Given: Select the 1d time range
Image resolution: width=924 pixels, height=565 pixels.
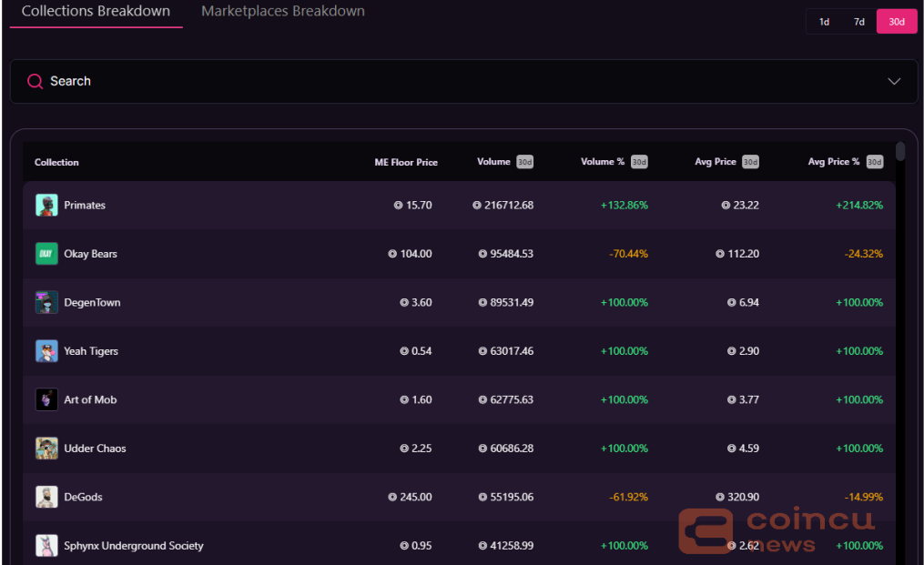Looking at the screenshot, I should [824, 22].
